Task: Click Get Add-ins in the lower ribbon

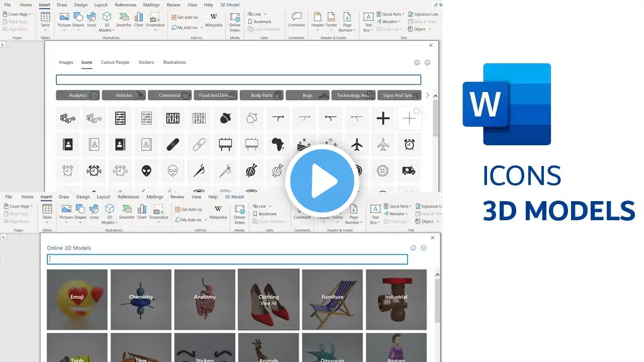Action: pyautogui.click(x=188, y=210)
